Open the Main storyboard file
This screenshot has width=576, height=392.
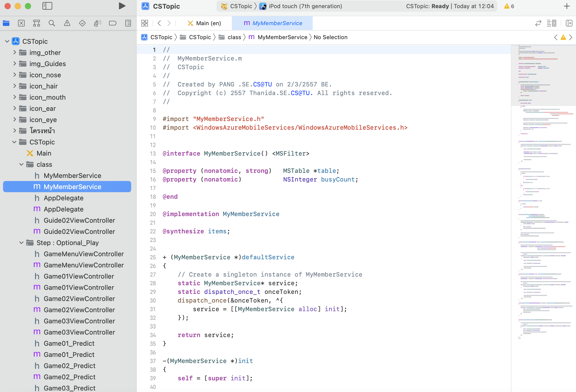click(x=39, y=153)
